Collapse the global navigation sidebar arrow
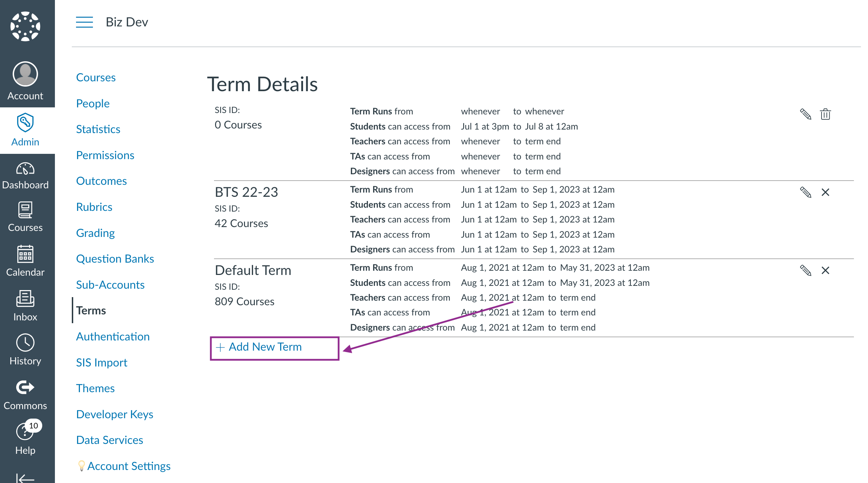The height and width of the screenshot is (483, 868). click(25, 478)
